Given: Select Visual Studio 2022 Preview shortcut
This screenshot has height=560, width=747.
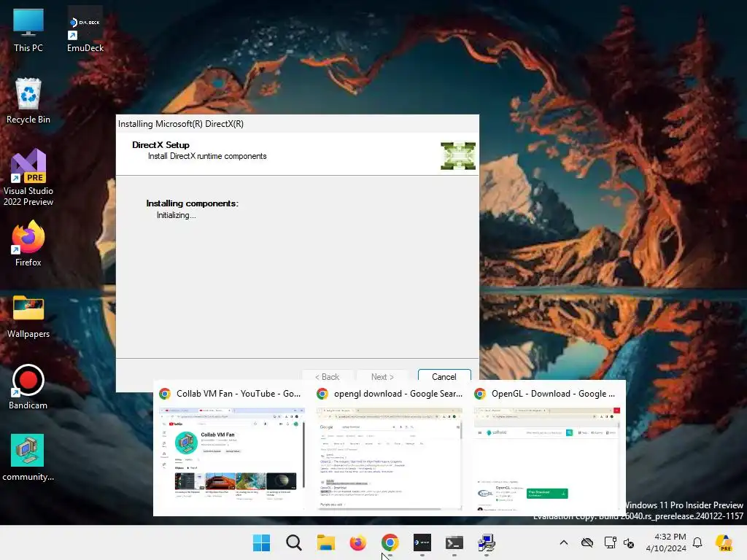Looking at the screenshot, I should [28, 177].
